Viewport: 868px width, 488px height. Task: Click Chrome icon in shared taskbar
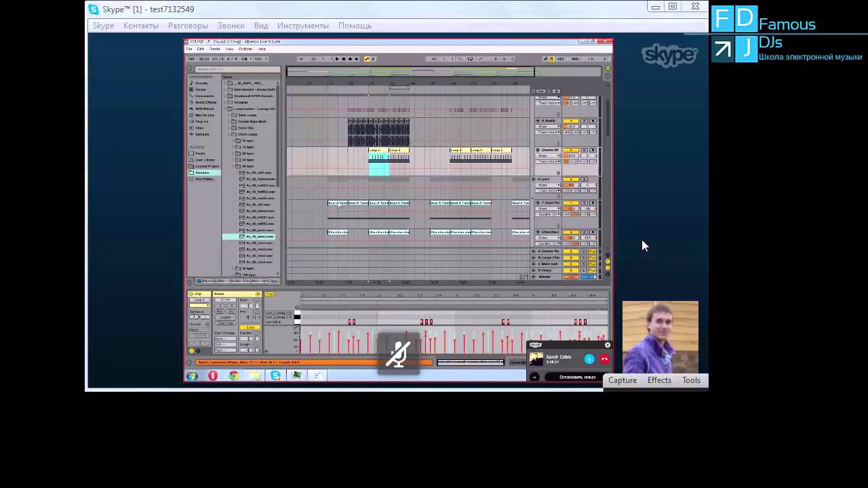point(234,375)
